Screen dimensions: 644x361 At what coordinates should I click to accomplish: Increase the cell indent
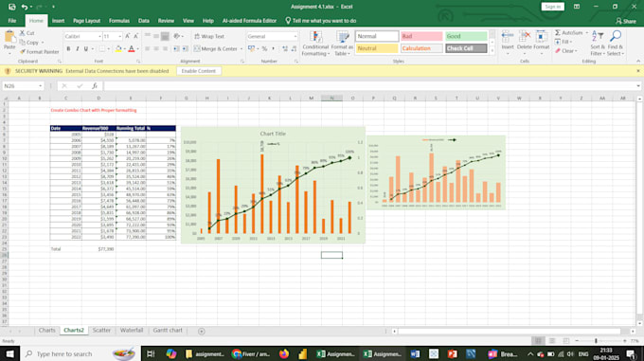click(x=186, y=49)
